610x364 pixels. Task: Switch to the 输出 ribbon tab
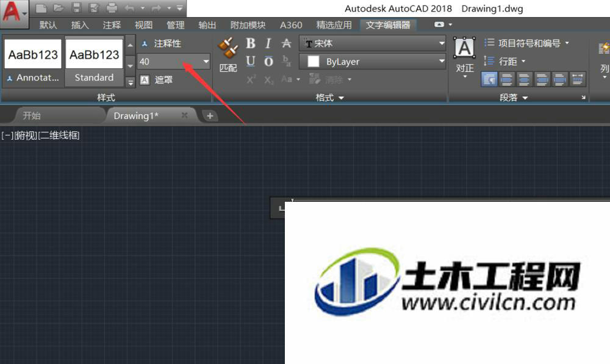[x=207, y=25]
